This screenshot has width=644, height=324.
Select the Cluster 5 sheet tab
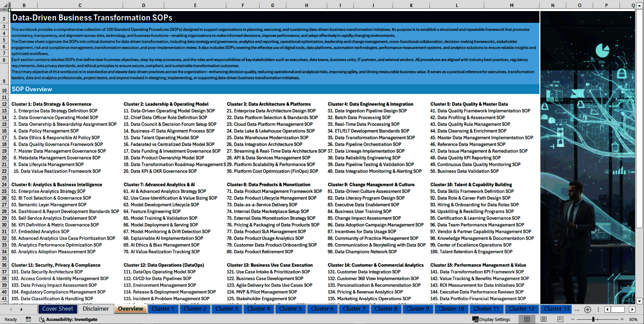[x=290, y=309]
